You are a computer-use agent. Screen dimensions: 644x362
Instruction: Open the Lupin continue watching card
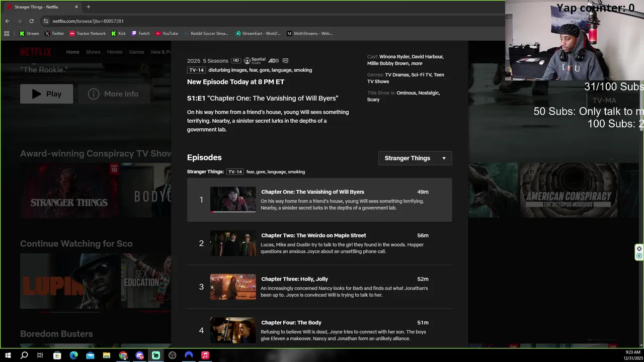pos(69,281)
